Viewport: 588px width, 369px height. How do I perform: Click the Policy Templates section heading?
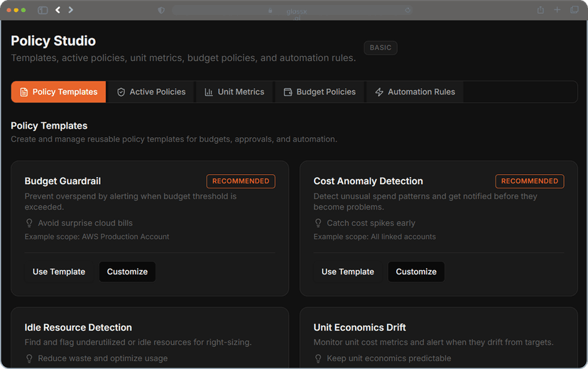[49, 126]
